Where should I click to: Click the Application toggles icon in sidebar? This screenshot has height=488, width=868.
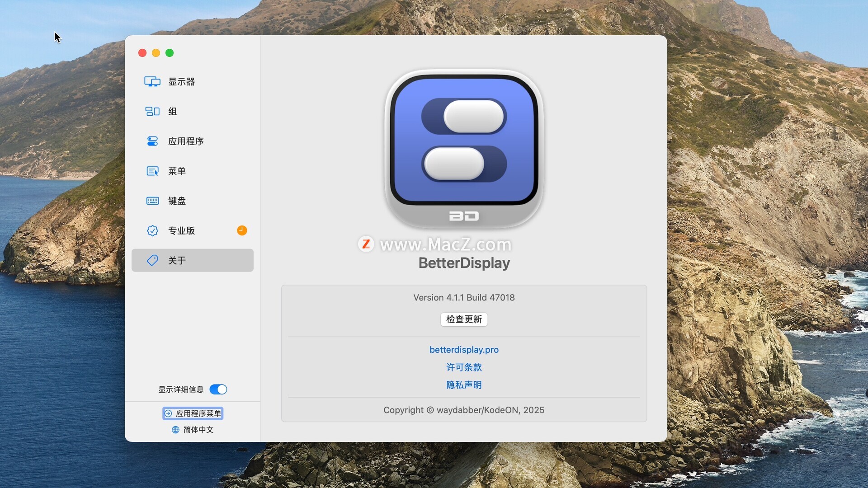tap(152, 141)
